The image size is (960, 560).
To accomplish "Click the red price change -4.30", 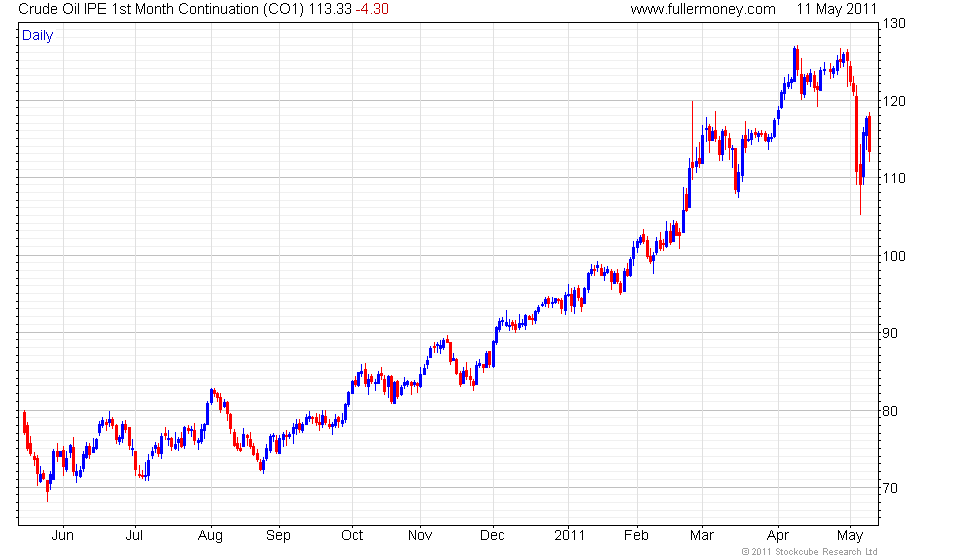I will [x=372, y=9].
